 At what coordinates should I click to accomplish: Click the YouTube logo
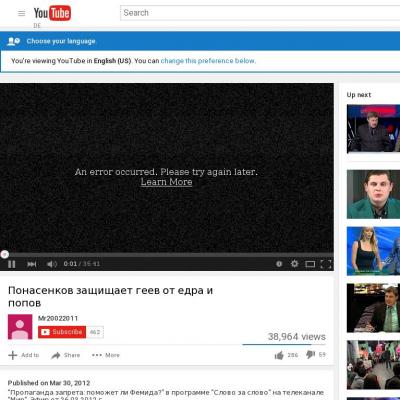[x=52, y=13]
